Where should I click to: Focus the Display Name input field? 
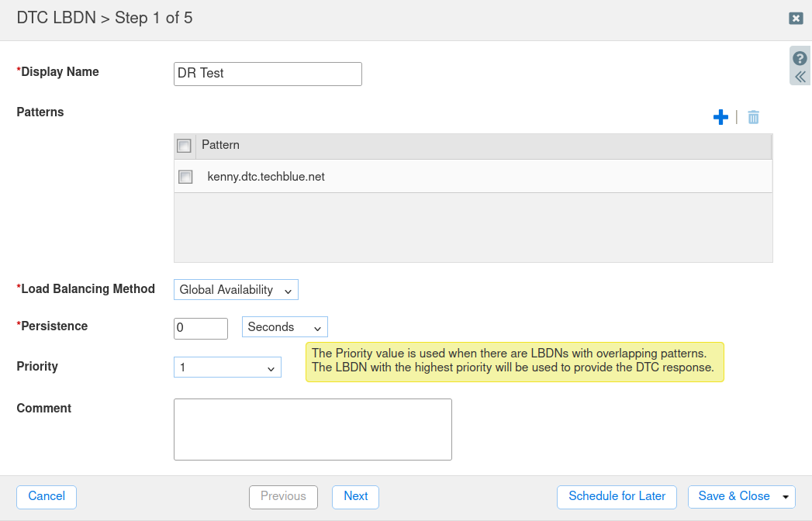(x=268, y=74)
